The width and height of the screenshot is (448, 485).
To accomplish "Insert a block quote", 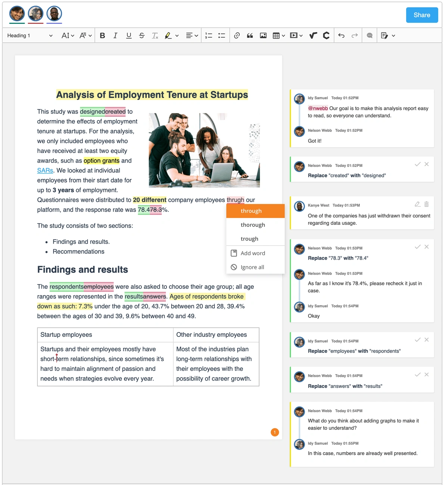I will (250, 35).
